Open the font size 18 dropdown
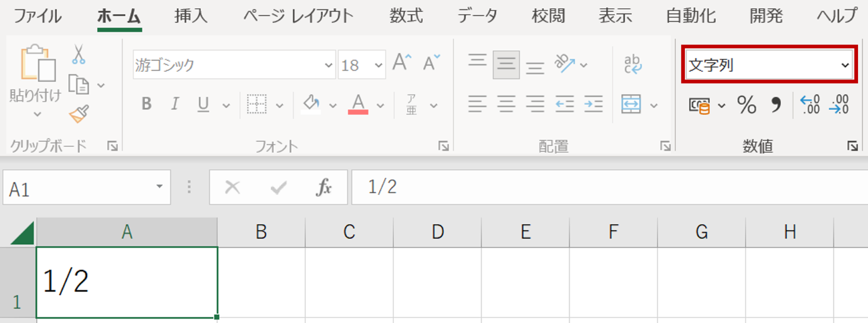Image resolution: width=868 pixels, height=323 pixels. pos(378,66)
